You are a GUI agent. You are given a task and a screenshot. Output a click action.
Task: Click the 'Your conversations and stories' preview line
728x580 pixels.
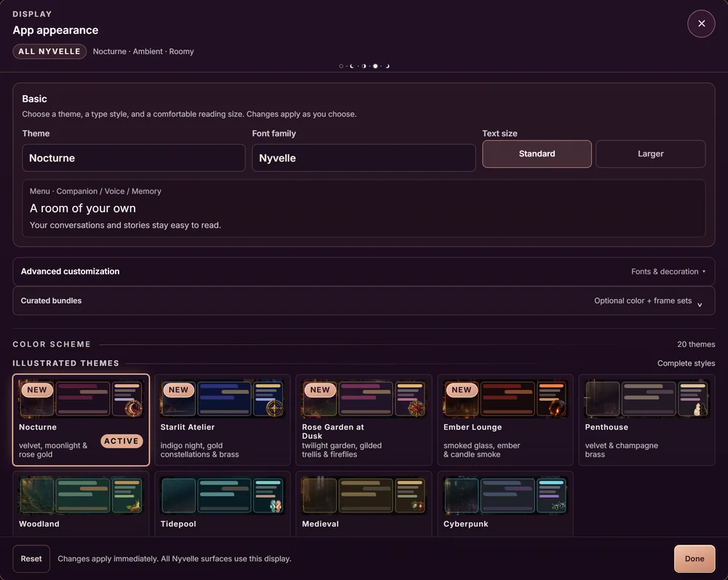125,225
